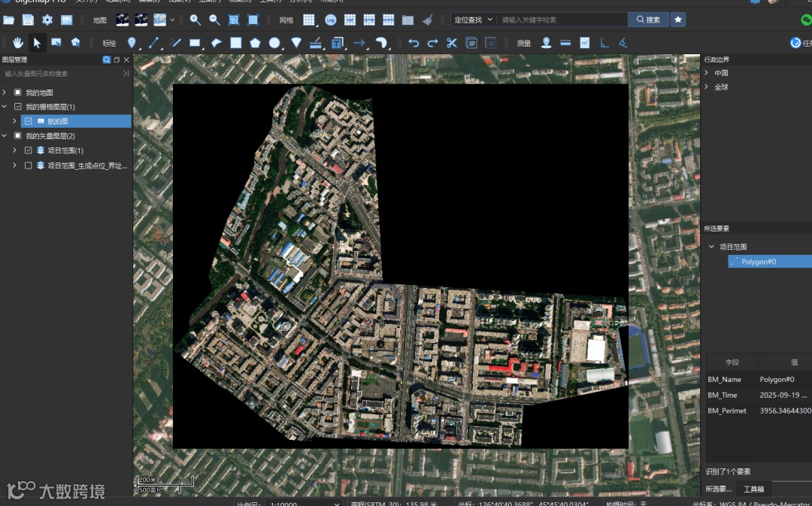
Task: Open the 定位查找 dropdown
Action: 473,20
